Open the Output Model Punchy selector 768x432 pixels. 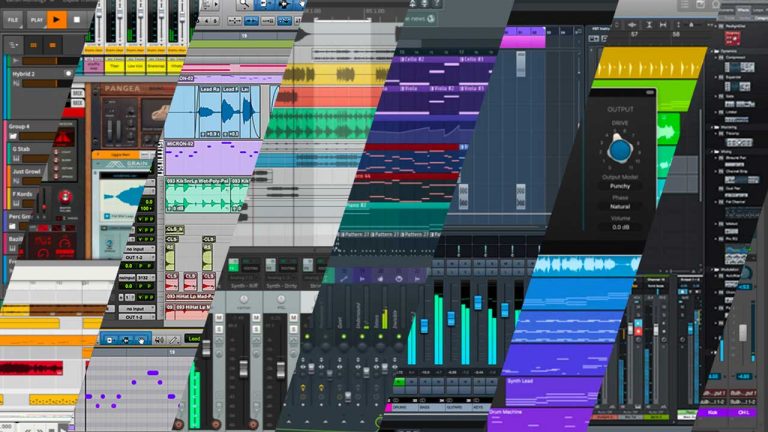coord(620,186)
